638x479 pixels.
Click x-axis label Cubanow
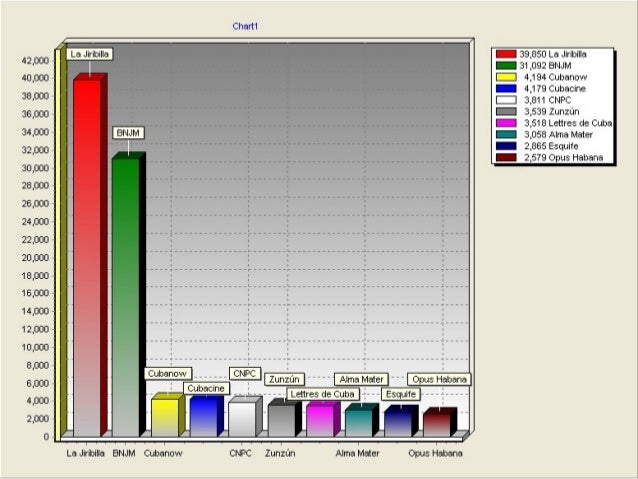pyautogui.click(x=163, y=453)
